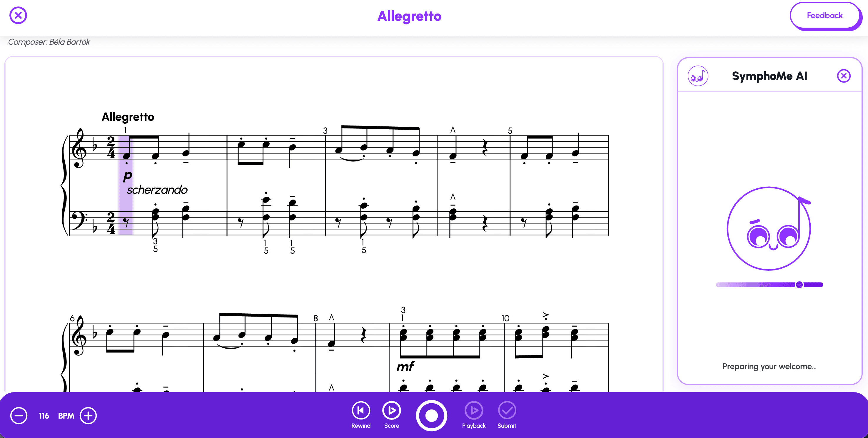
Task: Submit the recording with the checkmark icon
Action: click(507, 415)
